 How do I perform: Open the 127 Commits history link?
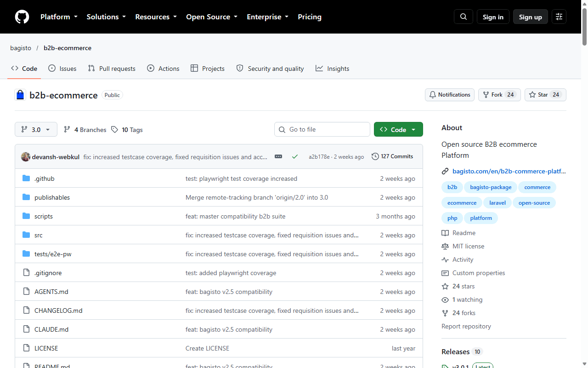392,156
